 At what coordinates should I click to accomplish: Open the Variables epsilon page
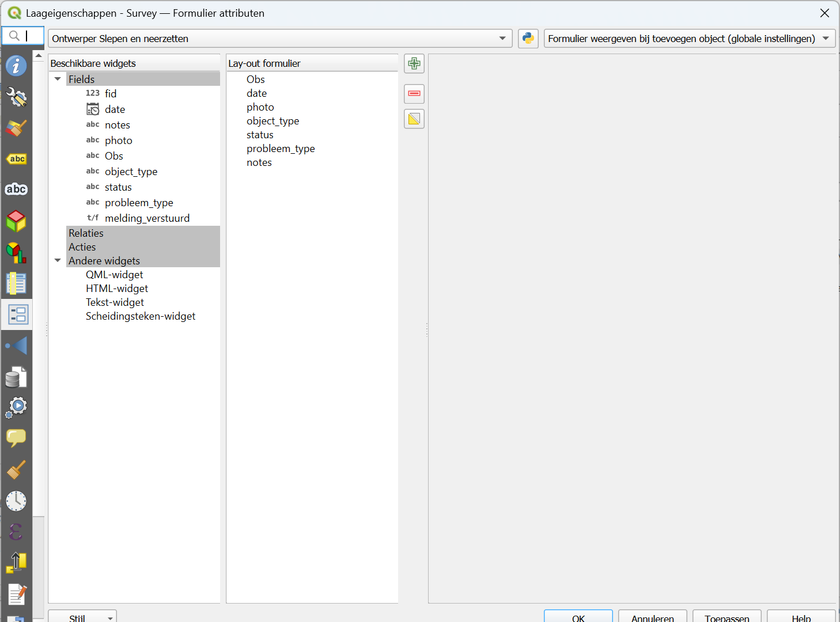pyautogui.click(x=16, y=532)
